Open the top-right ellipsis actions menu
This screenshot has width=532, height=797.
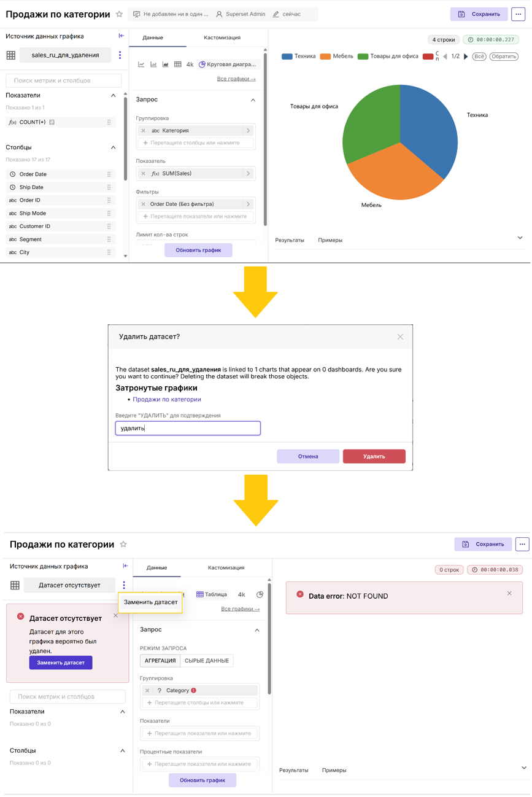(518, 14)
